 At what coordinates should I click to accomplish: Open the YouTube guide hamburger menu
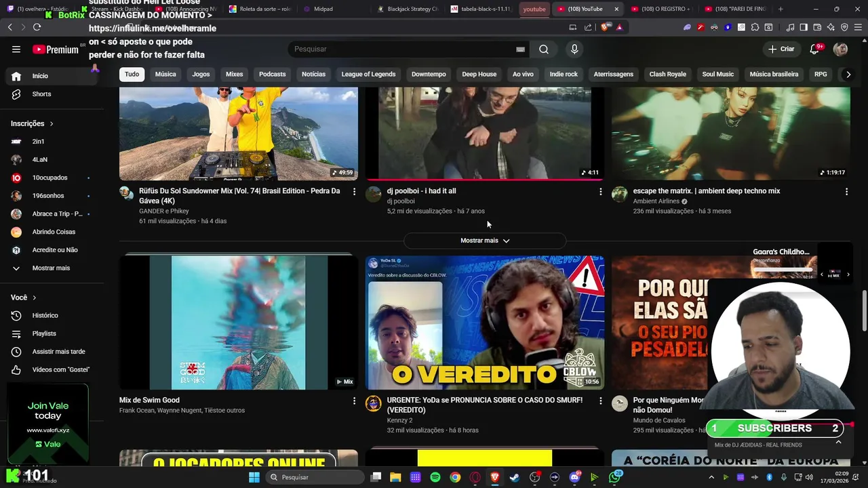point(16,49)
